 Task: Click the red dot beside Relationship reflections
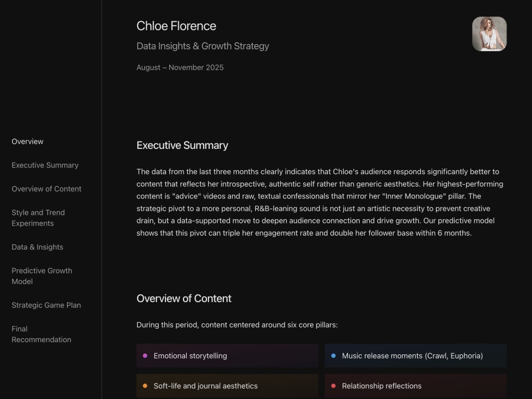coord(333,386)
